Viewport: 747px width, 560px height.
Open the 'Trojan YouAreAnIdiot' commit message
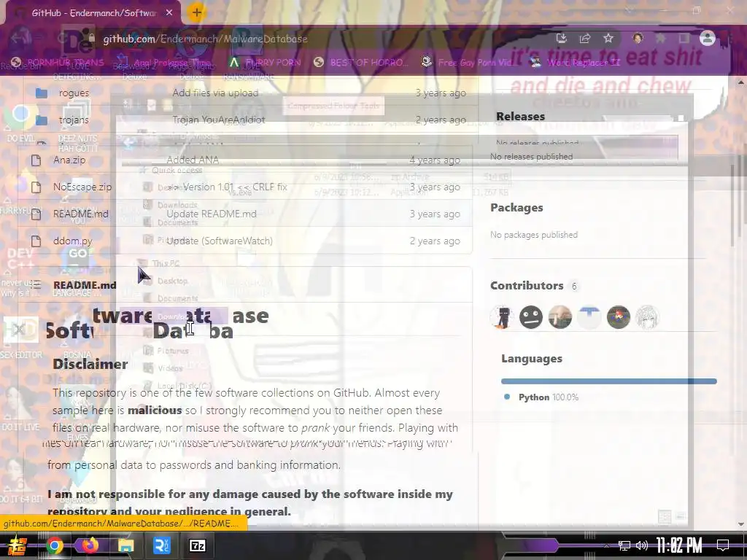(219, 120)
